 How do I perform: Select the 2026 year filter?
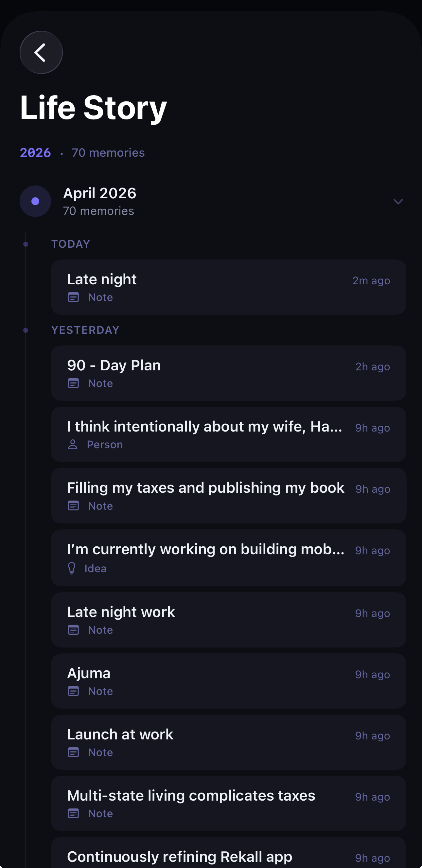point(35,153)
